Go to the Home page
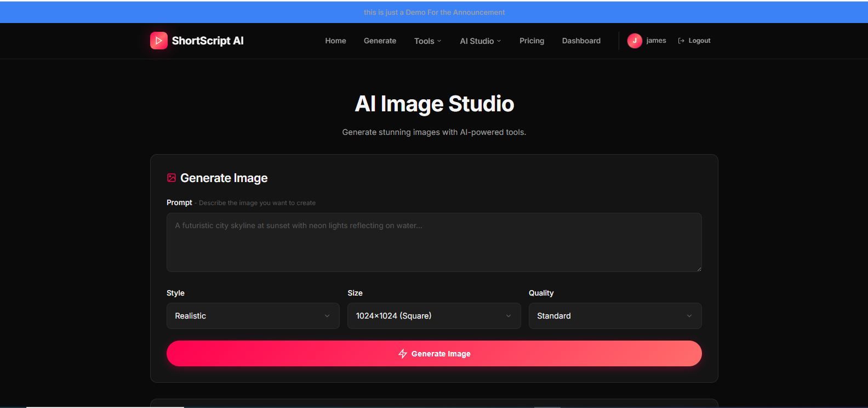868x408 pixels. [335, 41]
